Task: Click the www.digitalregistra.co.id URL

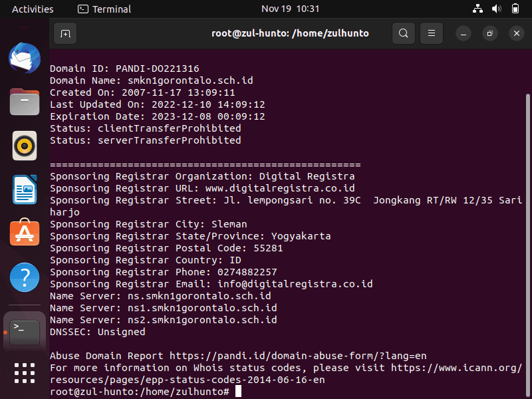Action: 280,188
